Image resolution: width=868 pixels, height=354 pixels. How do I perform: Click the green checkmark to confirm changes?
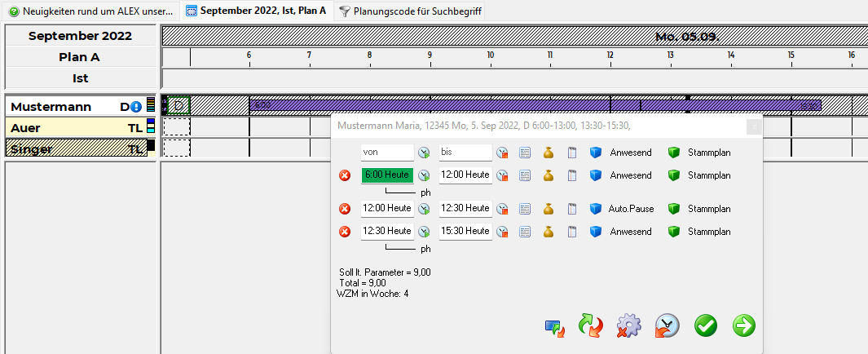point(706,325)
